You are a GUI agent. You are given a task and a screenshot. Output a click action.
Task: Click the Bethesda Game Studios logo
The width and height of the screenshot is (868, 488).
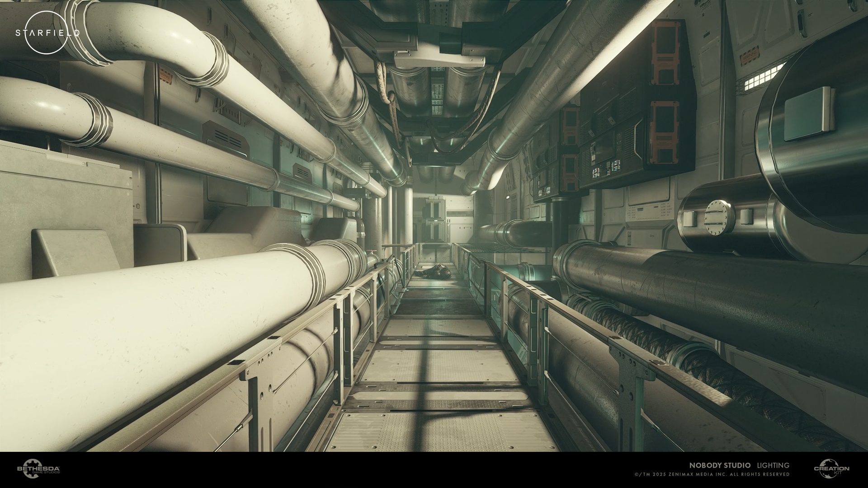click(38, 469)
